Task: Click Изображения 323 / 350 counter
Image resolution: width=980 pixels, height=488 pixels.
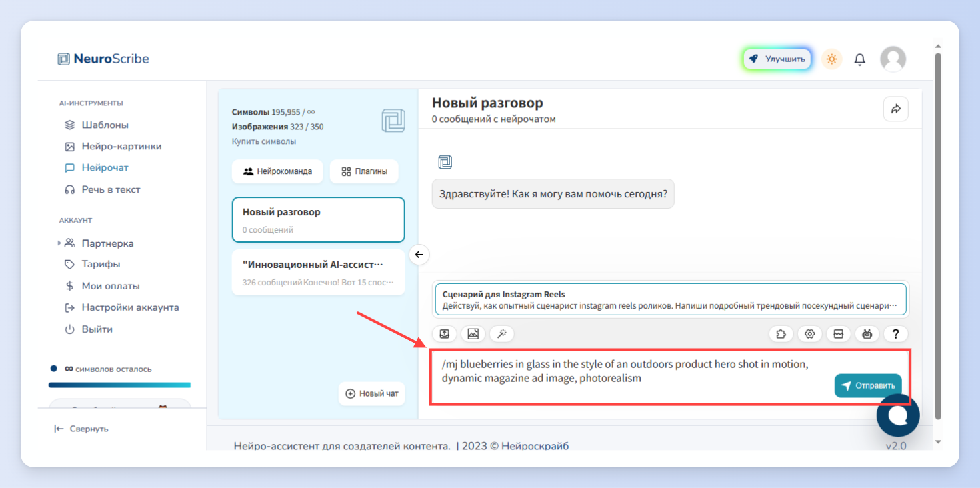Action: pyautogui.click(x=277, y=127)
